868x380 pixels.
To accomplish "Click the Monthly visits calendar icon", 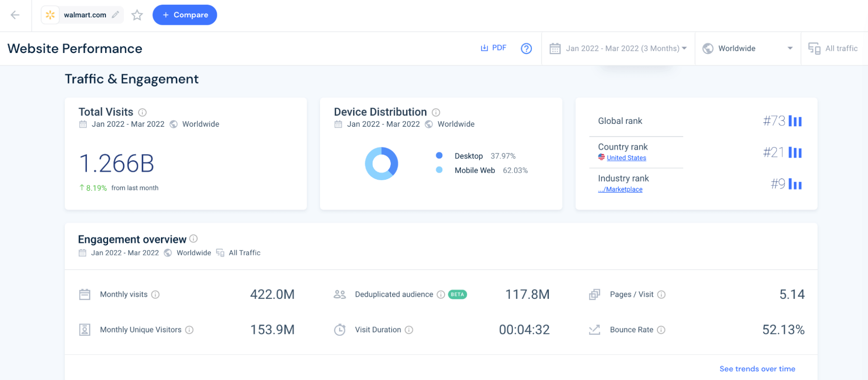I will (x=85, y=294).
